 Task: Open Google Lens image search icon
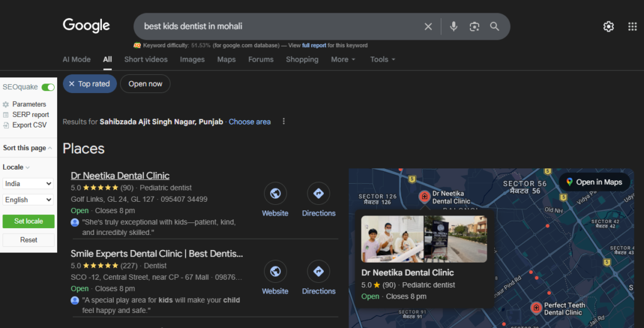click(x=474, y=26)
